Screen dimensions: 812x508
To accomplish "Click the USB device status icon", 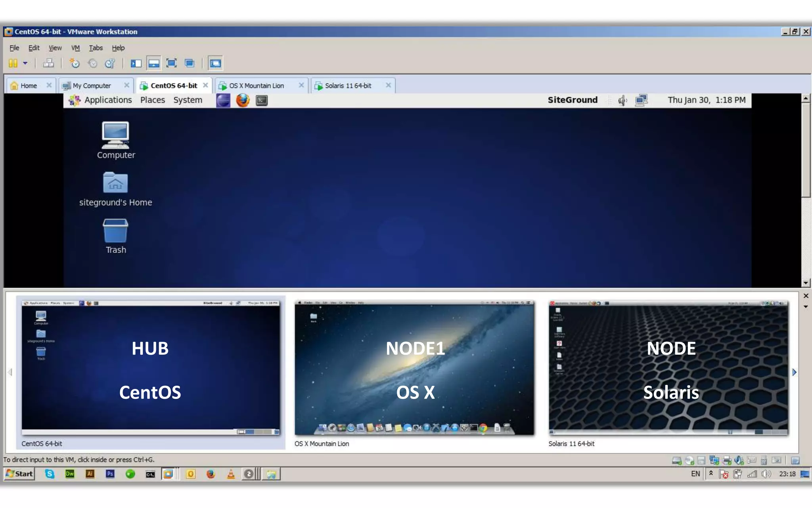I will [x=764, y=460].
